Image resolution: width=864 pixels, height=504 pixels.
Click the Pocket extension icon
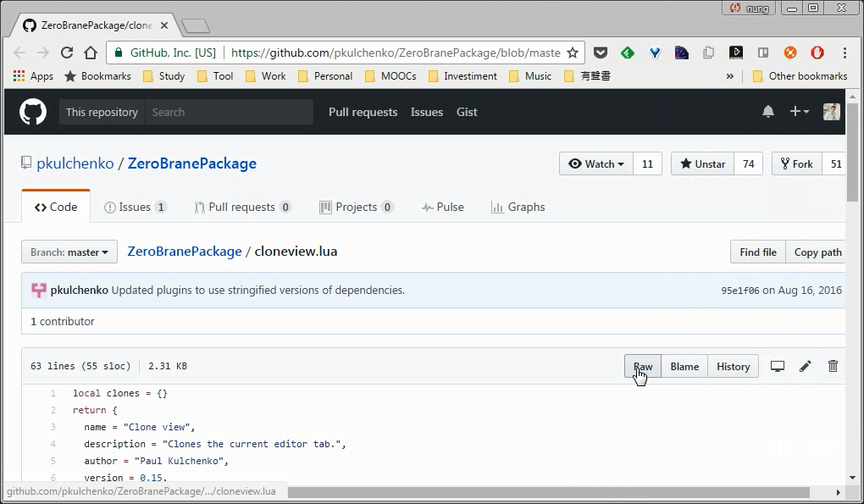click(x=601, y=53)
